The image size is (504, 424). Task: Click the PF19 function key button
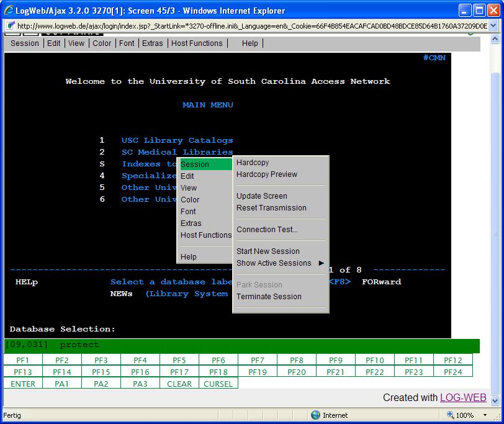click(258, 372)
